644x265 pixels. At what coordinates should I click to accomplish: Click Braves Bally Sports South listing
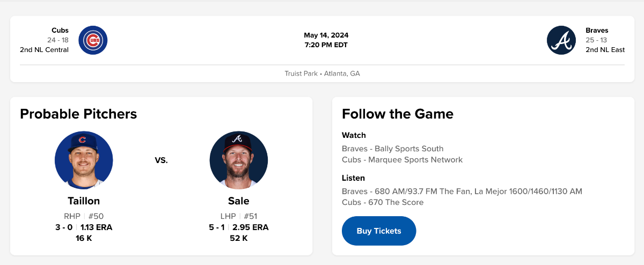(393, 149)
